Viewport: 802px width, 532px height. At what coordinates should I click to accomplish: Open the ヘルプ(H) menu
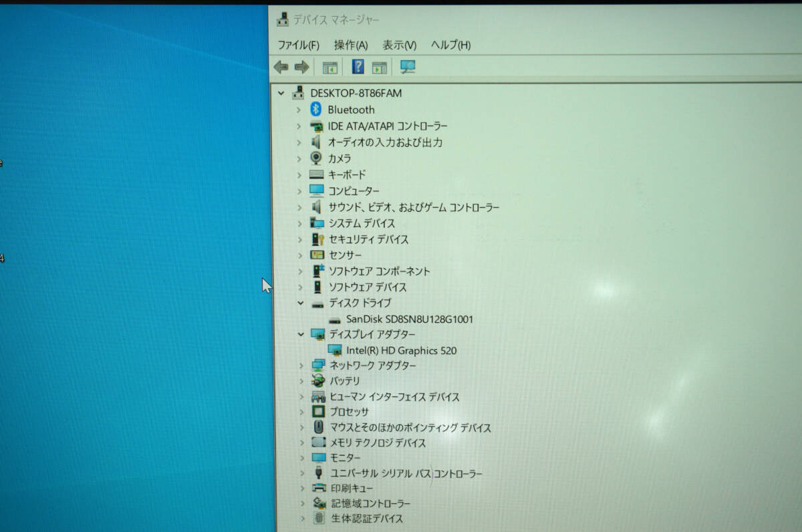click(x=450, y=45)
